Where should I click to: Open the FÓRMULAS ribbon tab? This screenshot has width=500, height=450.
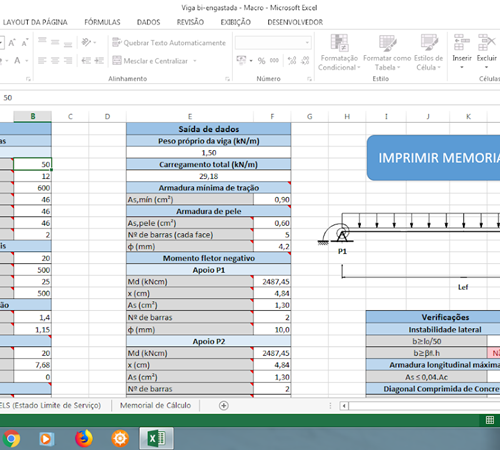pyautogui.click(x=102, y=22)
